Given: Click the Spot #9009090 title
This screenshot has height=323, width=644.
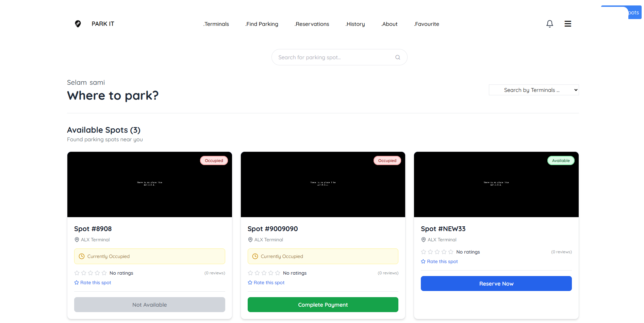Looking at the screenshot, I should [x=273, y=229].
